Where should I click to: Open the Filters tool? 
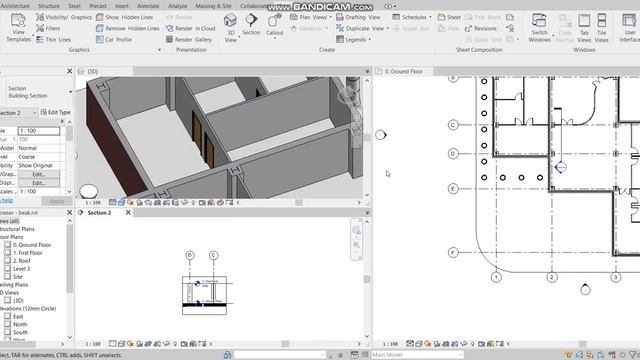48,28
